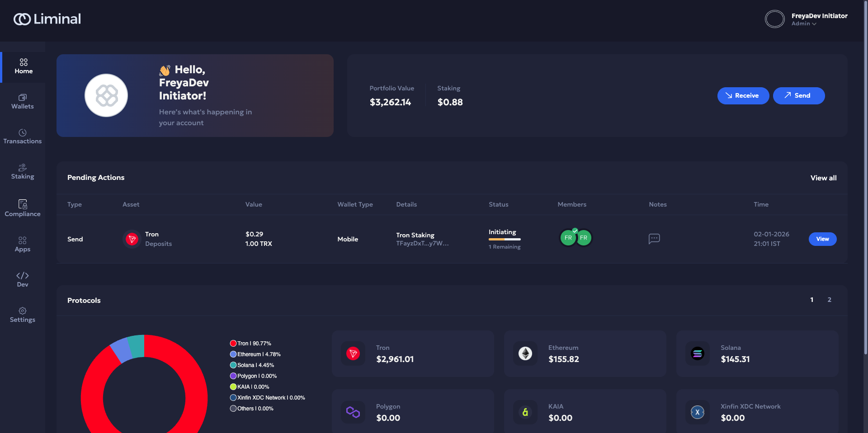Image resolution: width=868 pixels, height=433 pixels.
Task: Click View button for Send row
Action: 822,239
